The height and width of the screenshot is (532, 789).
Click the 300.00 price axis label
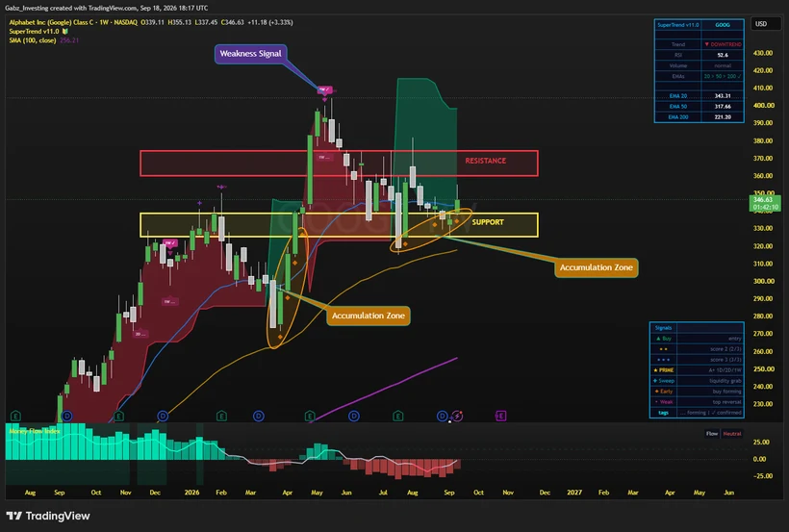[763, 281]
